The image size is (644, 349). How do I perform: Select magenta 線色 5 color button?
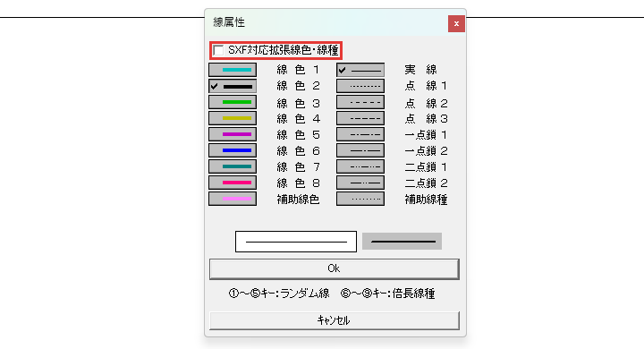tap(233, 134)
